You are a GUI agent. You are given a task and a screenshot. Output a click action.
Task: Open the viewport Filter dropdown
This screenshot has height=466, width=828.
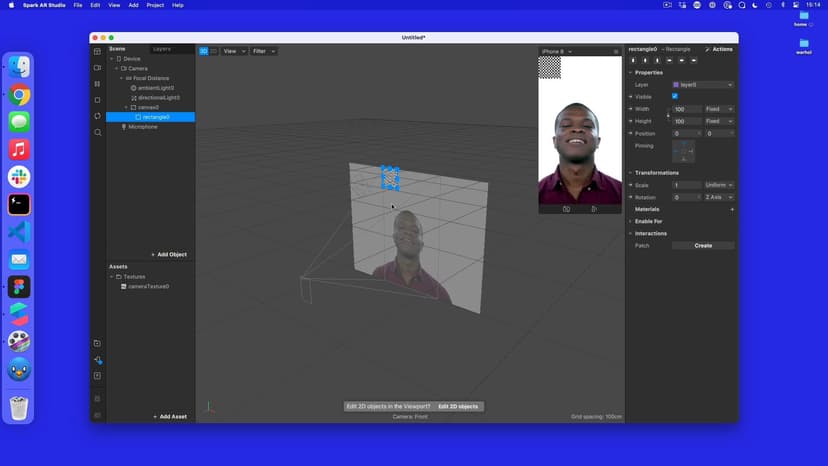pyautogui.click(x=264, y=51)
